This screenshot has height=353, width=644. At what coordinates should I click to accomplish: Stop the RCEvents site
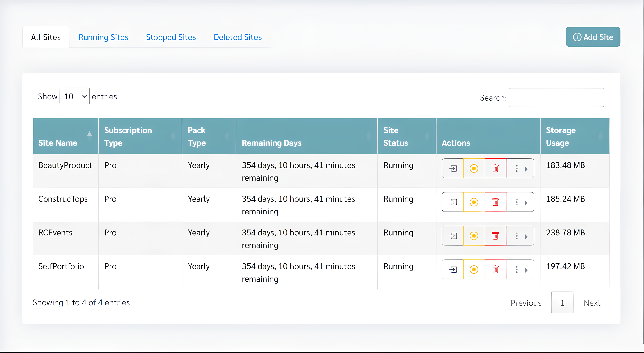pyautogui.click(x=474, y=236)
